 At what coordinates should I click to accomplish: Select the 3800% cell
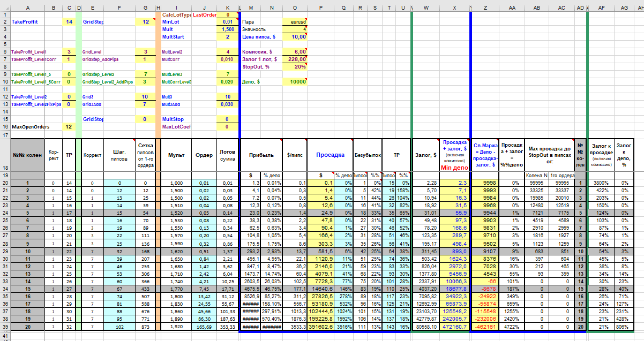point(602,184)
